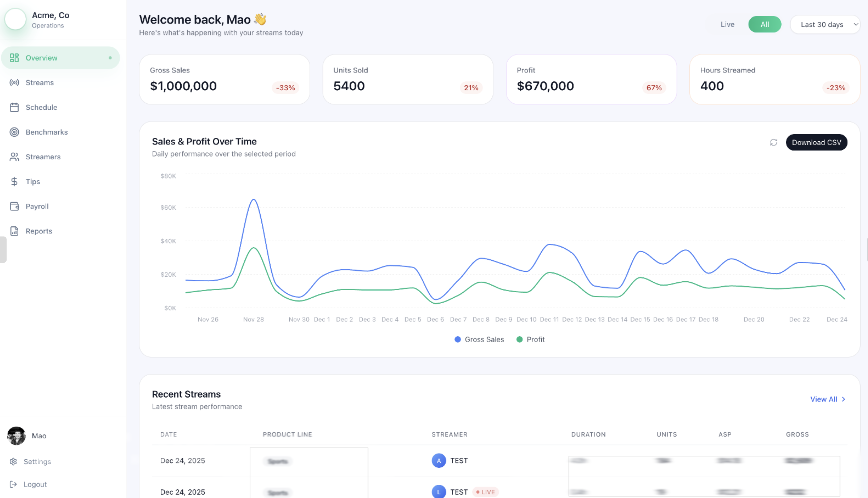Expand the sidebar collapse handle
The height and width of the screenshot is (498, 868).
tap(3, 249)
